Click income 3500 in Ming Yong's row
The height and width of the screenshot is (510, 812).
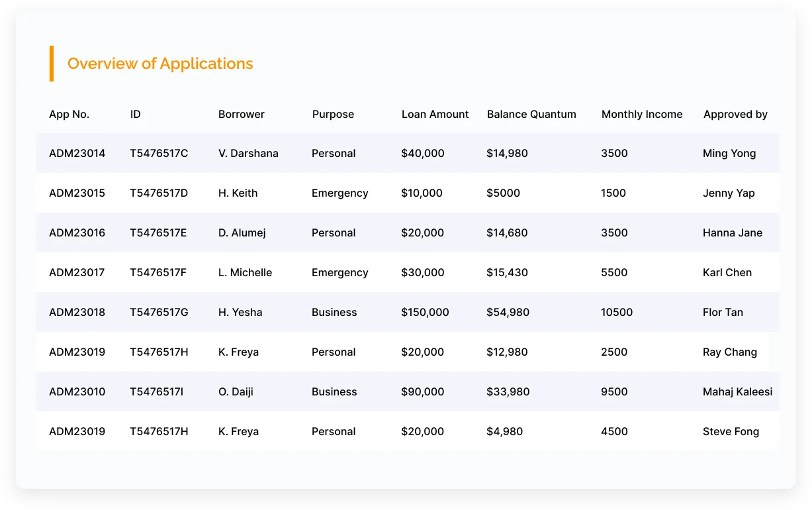tap(614, 153)
